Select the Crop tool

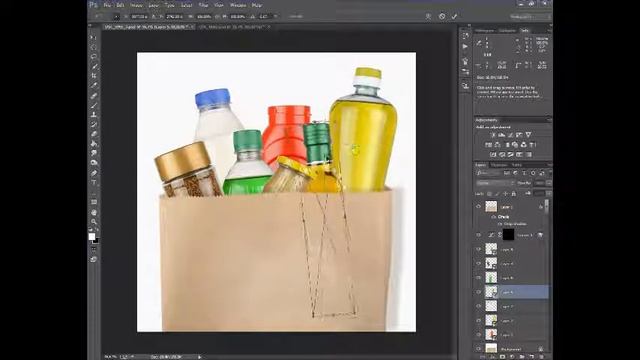coord(94,76)
